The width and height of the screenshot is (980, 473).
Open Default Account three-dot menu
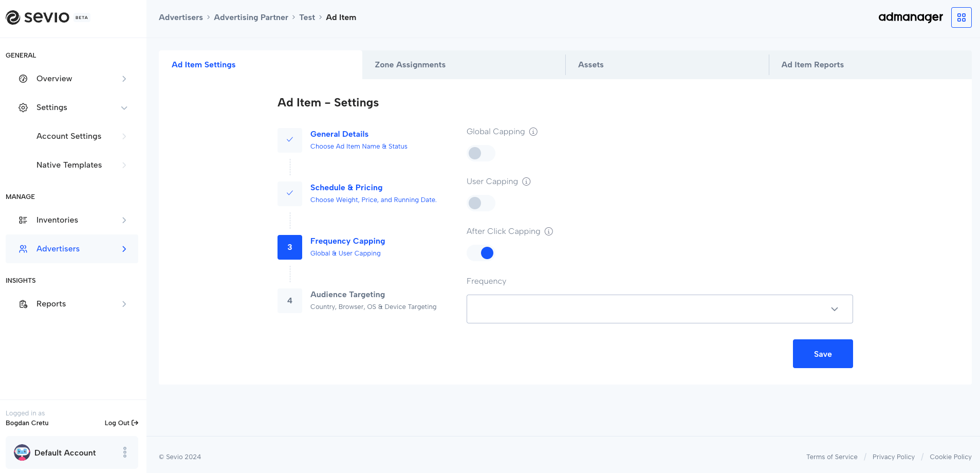(125, 452)
